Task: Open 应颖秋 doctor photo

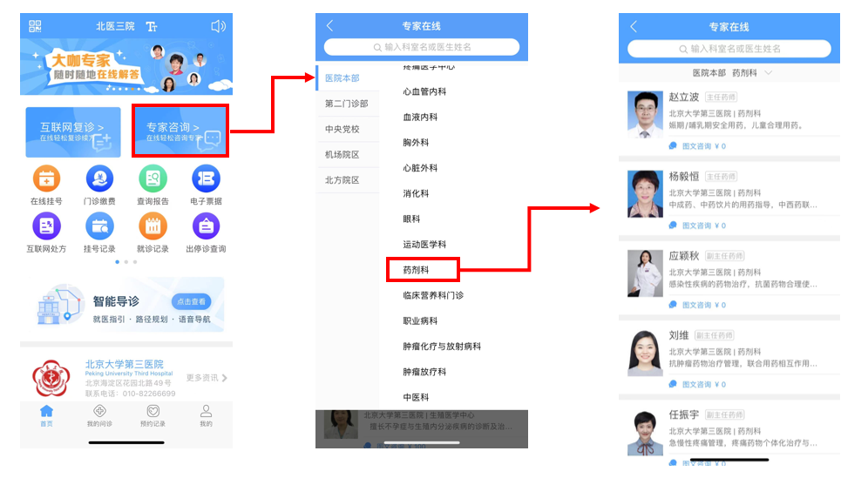Action: 645,273
